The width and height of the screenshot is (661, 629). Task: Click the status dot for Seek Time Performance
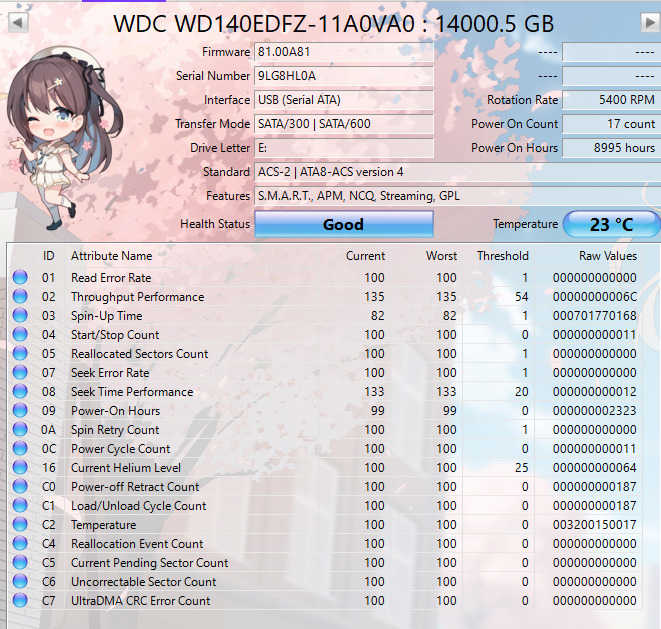coord(20,391)
